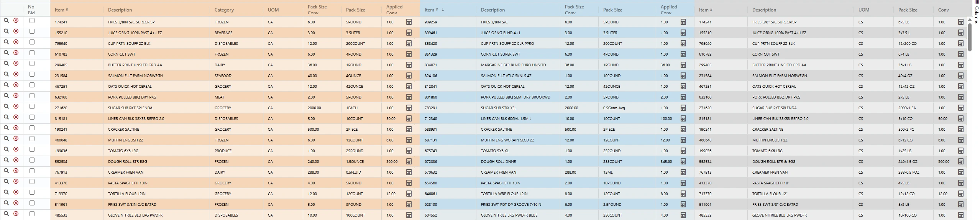The height and width of the screenshot is (220, 980).
Task: Check No Bid for FRIES 3/8IN S/C SURECRISP
Action: [x=32, y=20]
